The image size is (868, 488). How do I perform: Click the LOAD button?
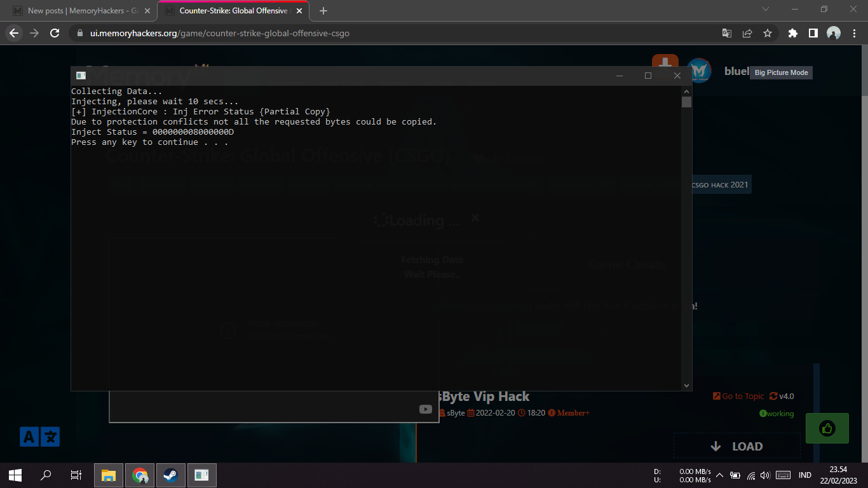(x=736, y=446)
